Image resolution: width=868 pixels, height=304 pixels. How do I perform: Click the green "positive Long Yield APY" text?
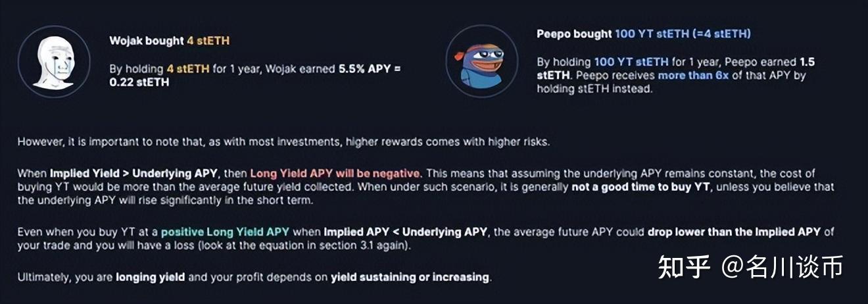tap(225, 232)
